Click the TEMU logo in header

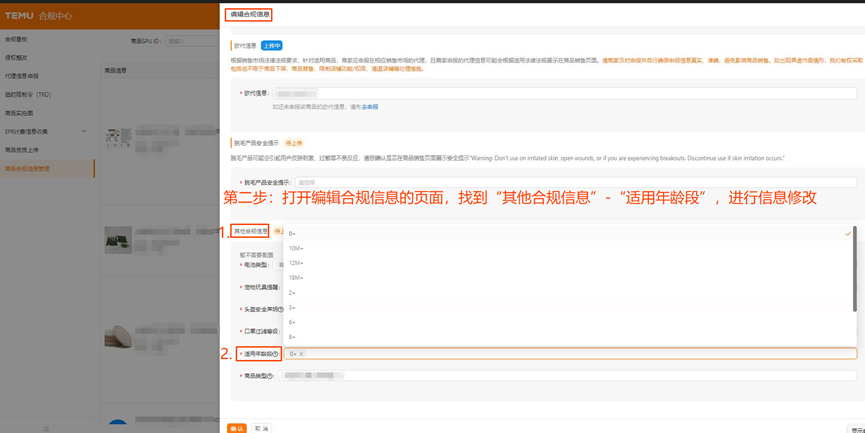(x=19, y=16)
